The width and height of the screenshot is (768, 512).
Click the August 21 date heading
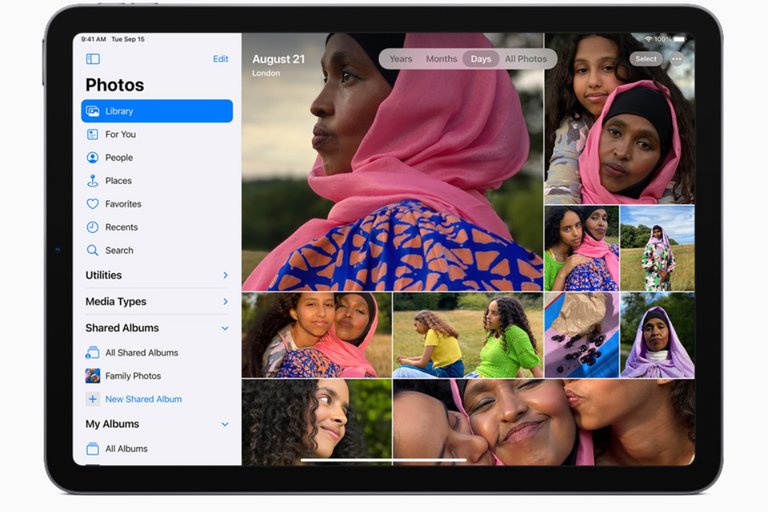pos(278,59)
